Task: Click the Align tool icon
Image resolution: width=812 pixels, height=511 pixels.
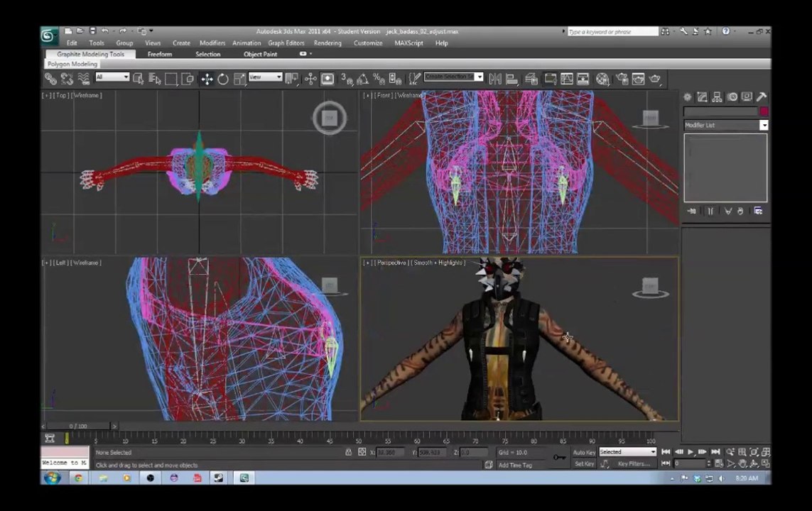Action: pos(512,79)
